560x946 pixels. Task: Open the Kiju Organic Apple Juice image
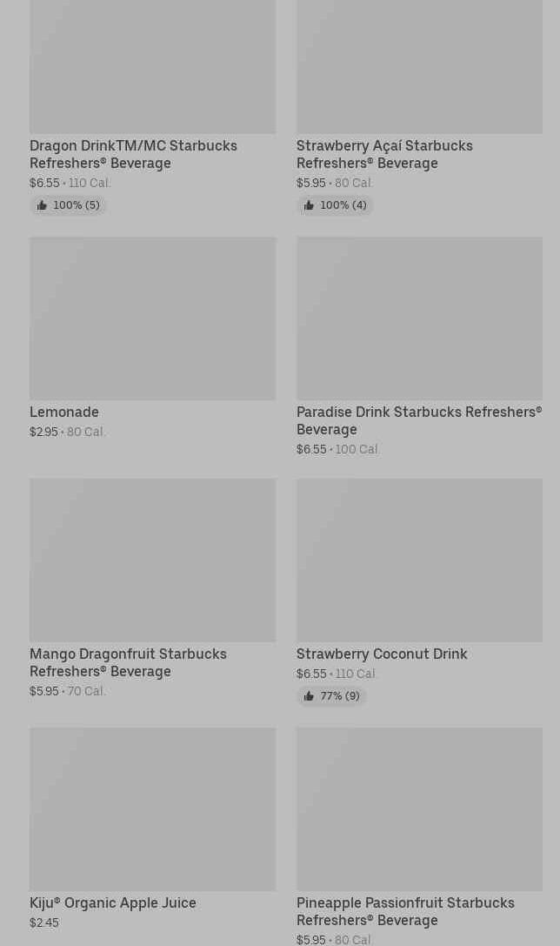coord(152,809)
